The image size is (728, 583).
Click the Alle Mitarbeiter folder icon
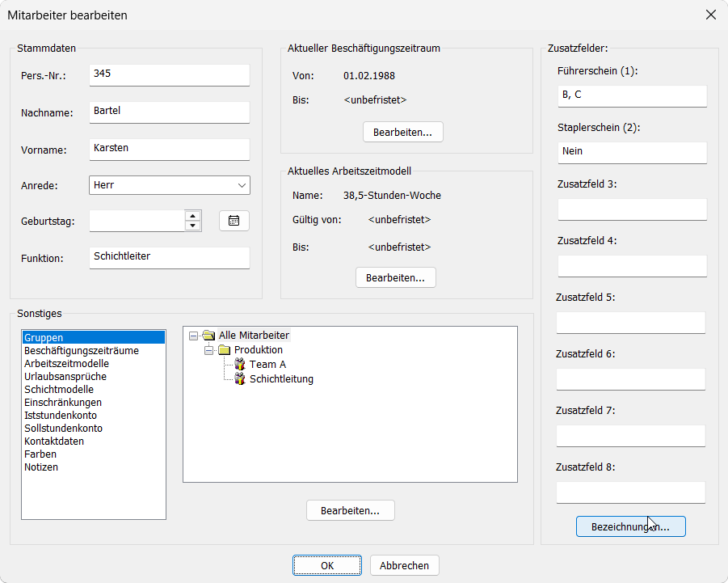point(209,336)
